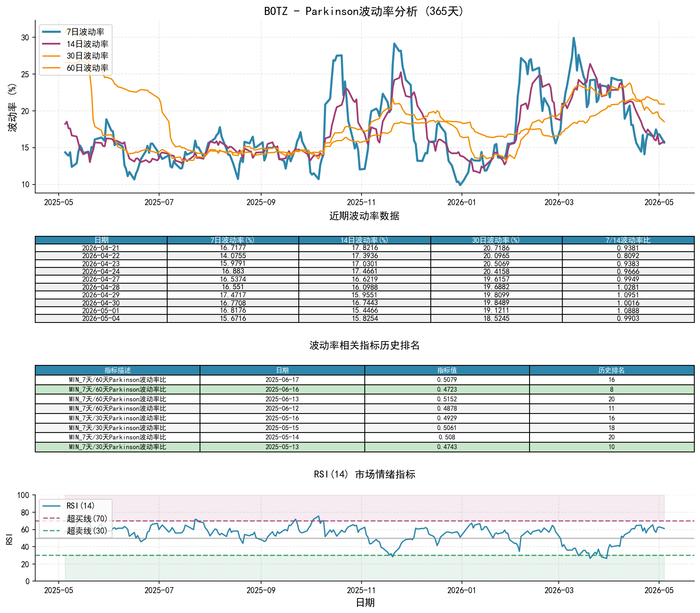This screenshot has width=700, height=613.
Task: Click the "RSI" y-axis label
Action: coord(10,539)
